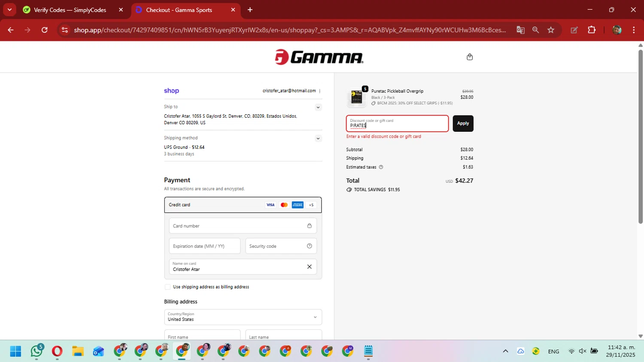Open the muted volume tray icon
644x362 pixels.
[583, 351]
